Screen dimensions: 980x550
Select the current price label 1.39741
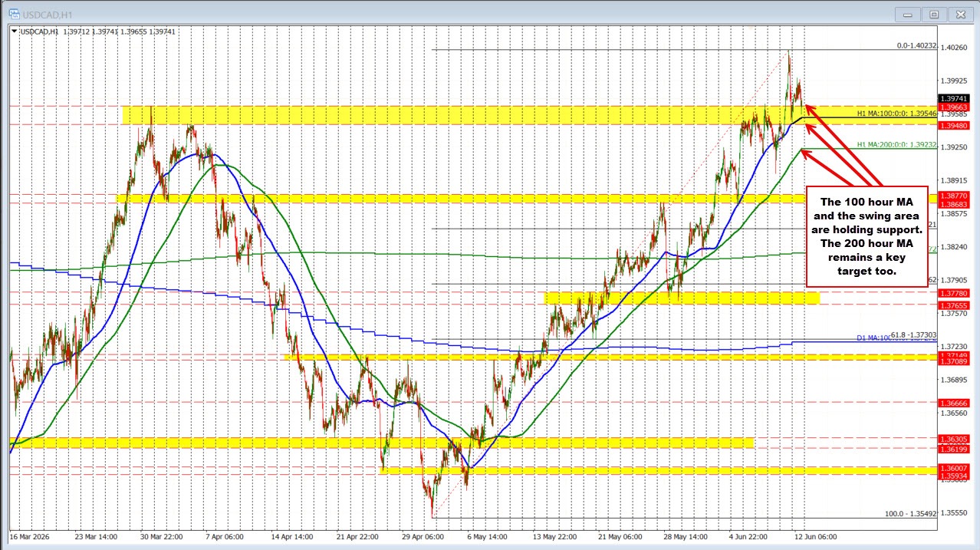pos(953,99)
